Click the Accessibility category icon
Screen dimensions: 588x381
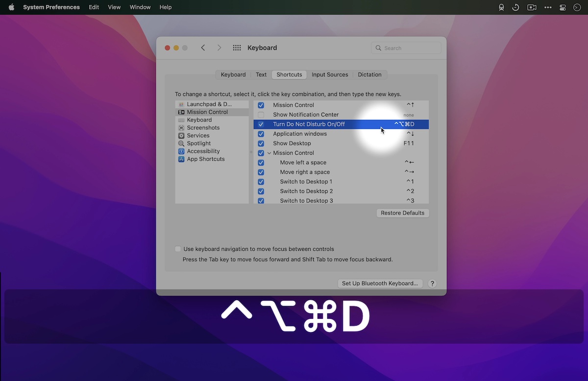181,151
